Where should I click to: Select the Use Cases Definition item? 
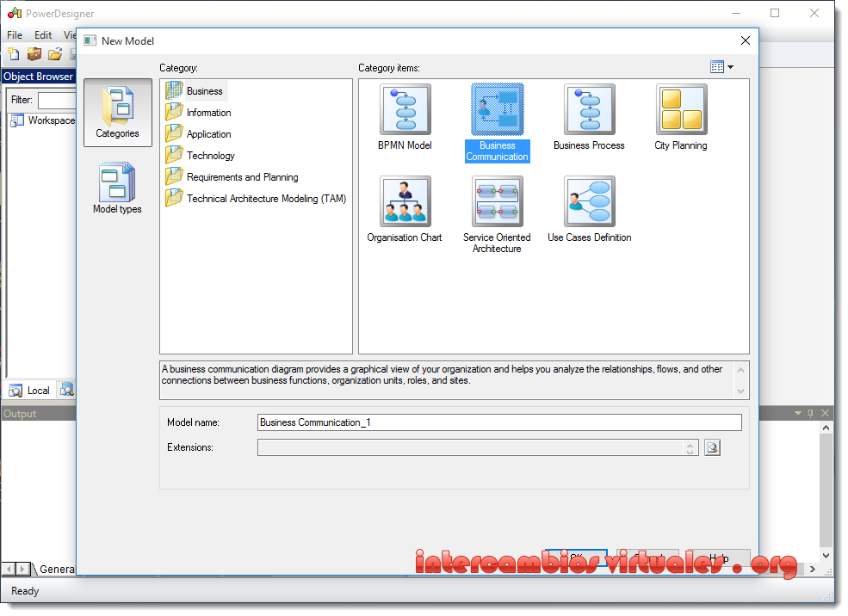click(x=589, y=210)
